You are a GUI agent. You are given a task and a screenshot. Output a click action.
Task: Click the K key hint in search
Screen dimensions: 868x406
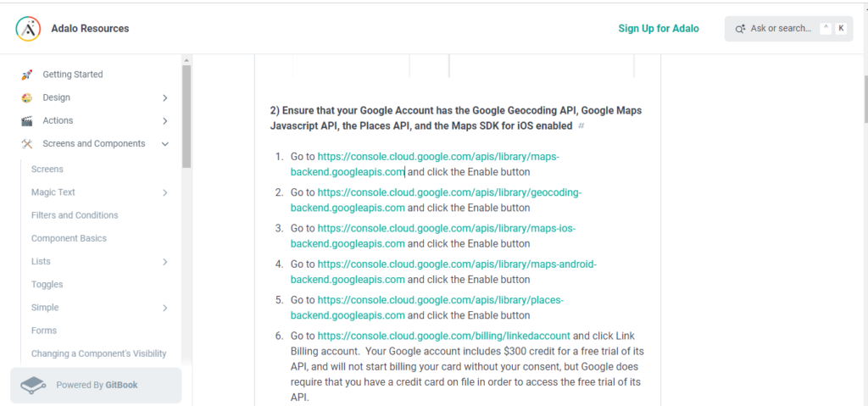[x=841, y=29]
